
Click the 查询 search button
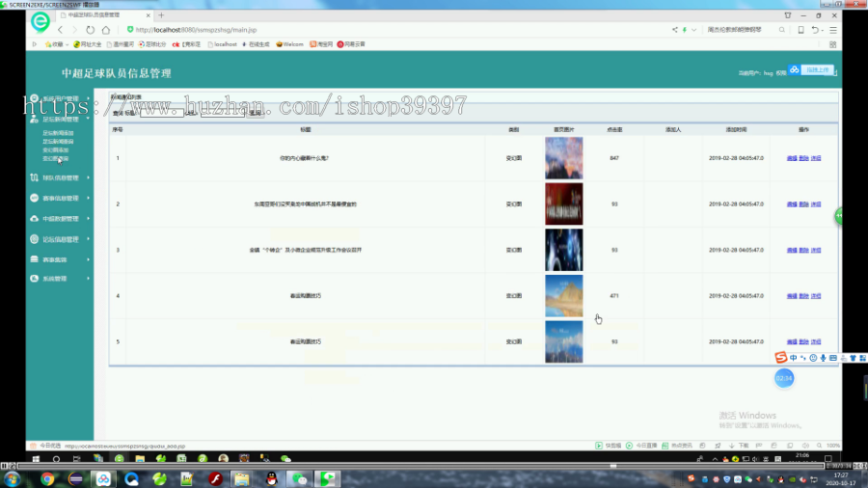(x=256, y=113)
